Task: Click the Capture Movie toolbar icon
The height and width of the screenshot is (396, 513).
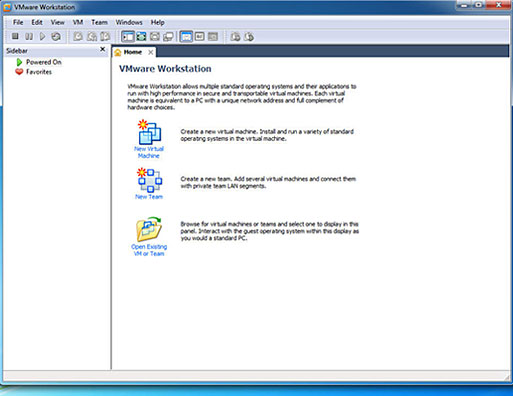Action: tap(235, 36)
